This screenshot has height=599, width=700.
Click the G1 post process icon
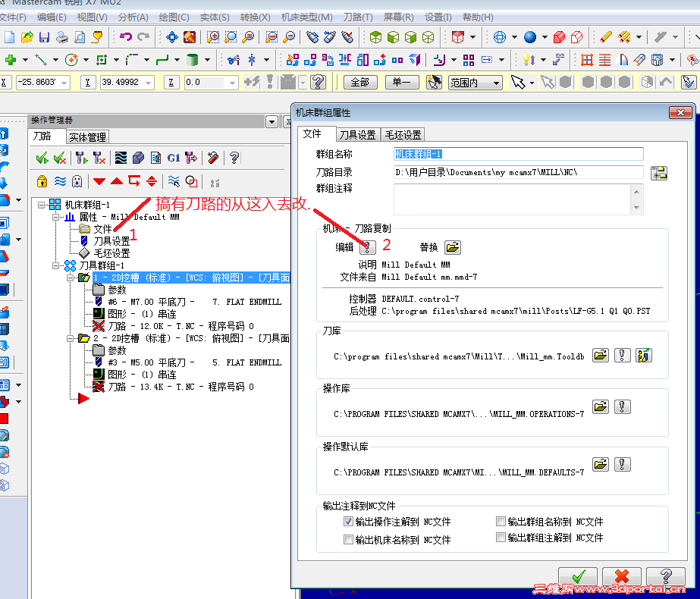pyautogui.click(x=173, y=158)
